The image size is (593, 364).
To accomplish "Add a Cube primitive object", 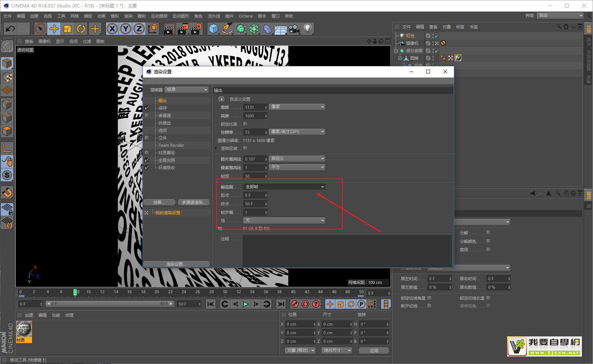I will (214, 29).
